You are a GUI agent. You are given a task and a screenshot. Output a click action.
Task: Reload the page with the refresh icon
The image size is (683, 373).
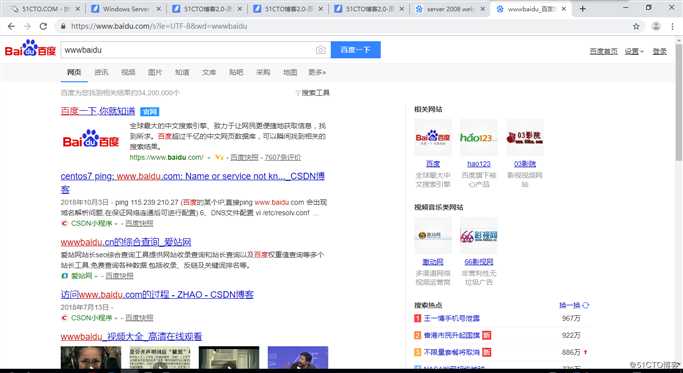(x=43, y=26)
